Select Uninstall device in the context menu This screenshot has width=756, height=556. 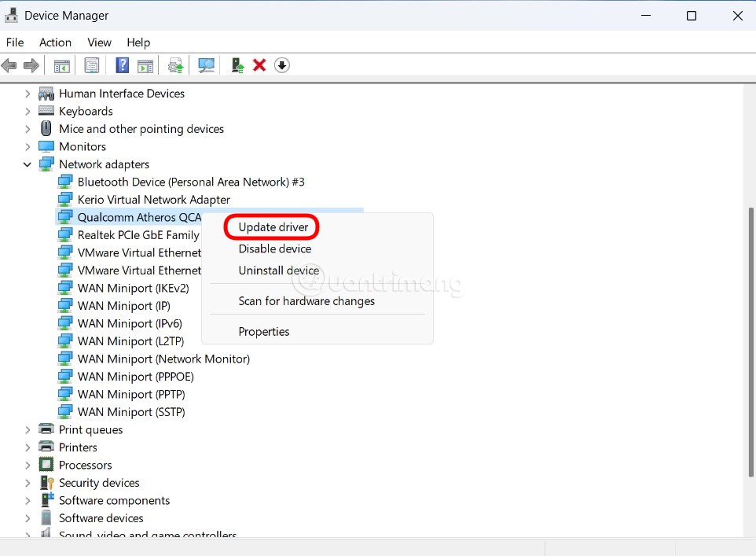(x=279, y=270)
